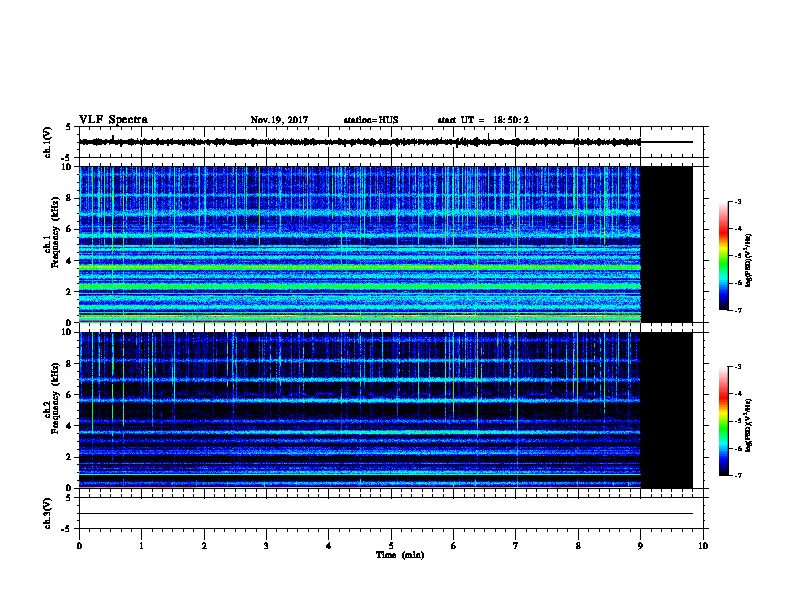Click the "station=HUS" header label
Screen dimensions: 792x612
[x=371, y=120]
